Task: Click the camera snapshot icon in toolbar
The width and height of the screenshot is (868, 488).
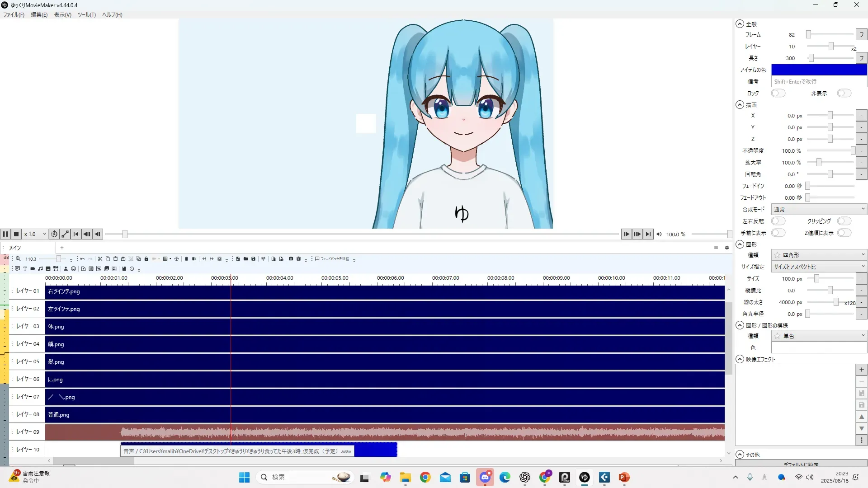Action: coord(291,259)
